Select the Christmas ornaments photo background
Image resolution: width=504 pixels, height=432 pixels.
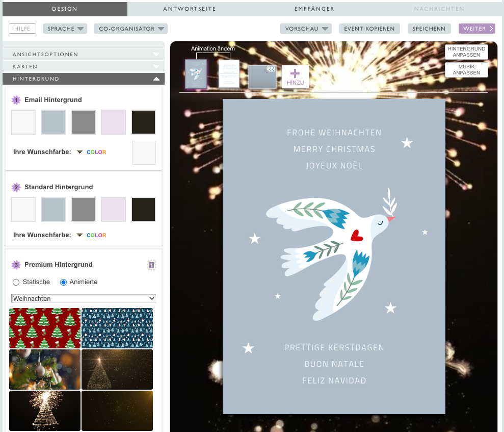pyautogui.click(x=45, y=370)
